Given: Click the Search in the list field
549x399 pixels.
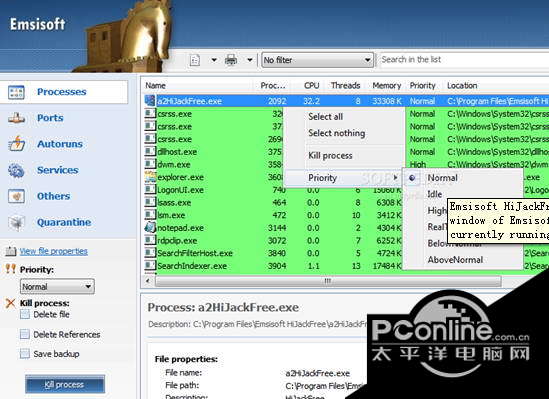Looking at the screenshot, I should point(464,60).
